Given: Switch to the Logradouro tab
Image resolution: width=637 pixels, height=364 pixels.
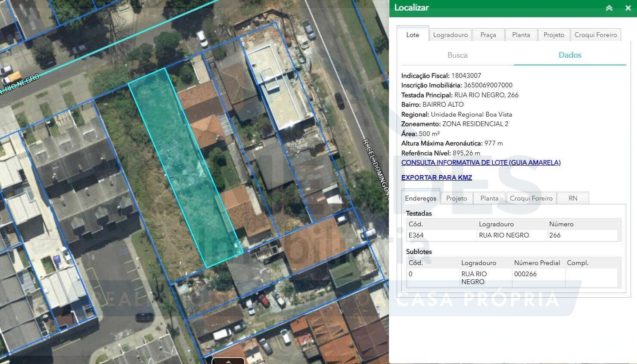Looking at the screenshot, I should pyautogui.click(x=450, y=35).
